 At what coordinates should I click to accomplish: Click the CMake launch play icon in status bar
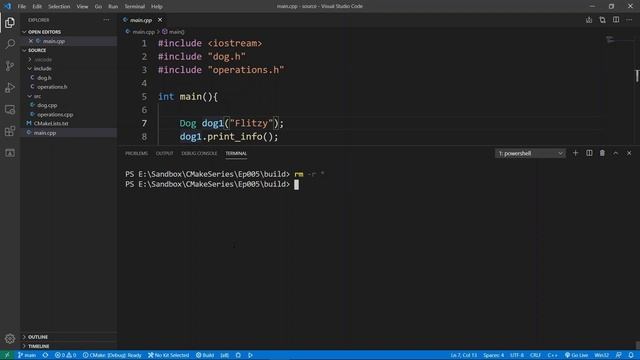coord(250,355)
